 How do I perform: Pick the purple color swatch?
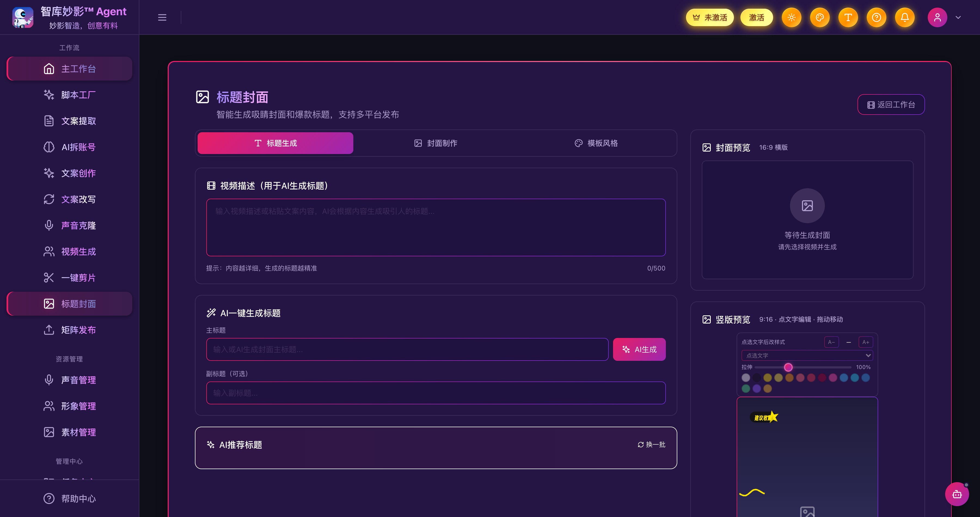coord(757,389)
